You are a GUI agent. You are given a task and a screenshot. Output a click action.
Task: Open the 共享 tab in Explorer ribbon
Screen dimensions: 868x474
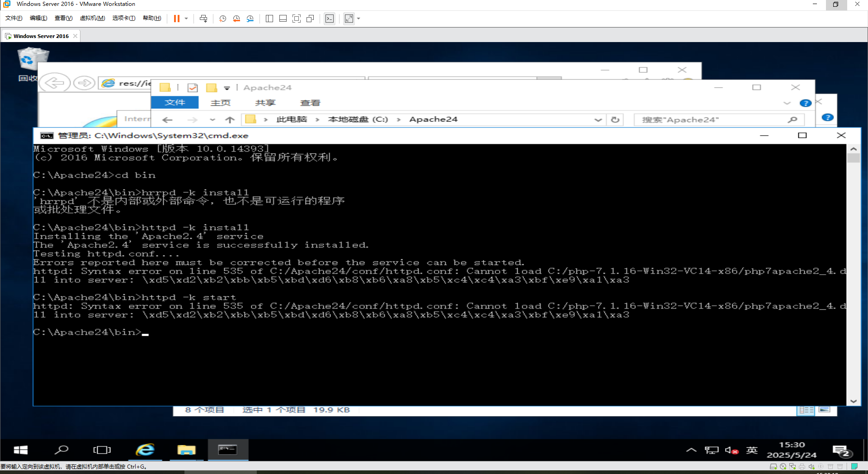click(x=265, y=103)
